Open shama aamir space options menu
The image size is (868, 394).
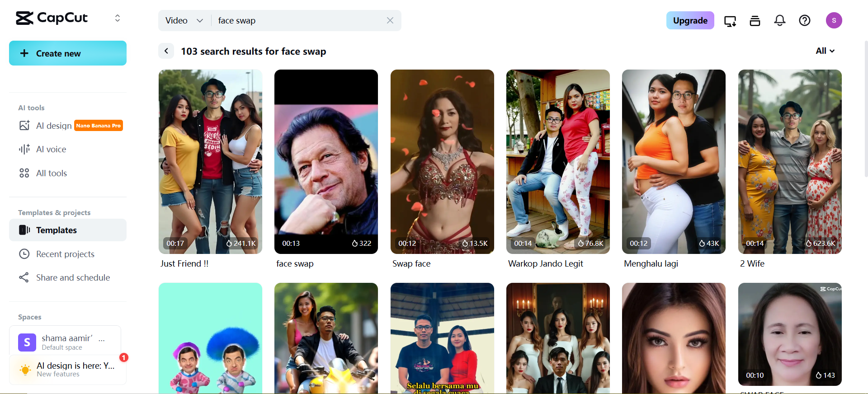pyautogui.click(x=102, y=339)
